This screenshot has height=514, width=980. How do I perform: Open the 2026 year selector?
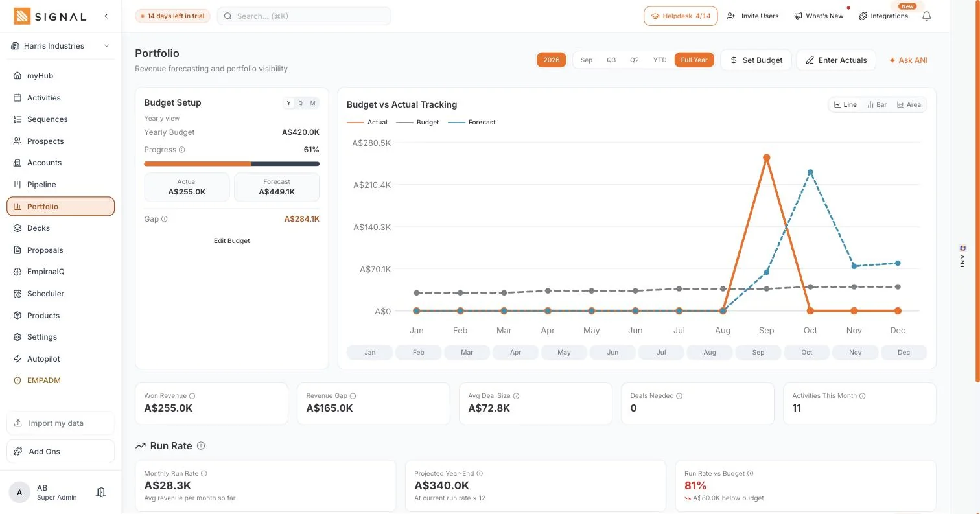click(552, 60)
